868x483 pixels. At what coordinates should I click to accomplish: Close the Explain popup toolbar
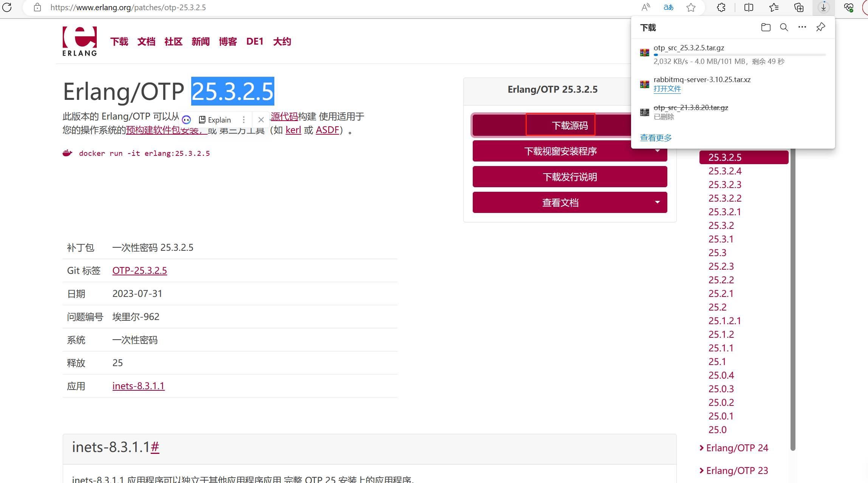[x=261, y=120]
